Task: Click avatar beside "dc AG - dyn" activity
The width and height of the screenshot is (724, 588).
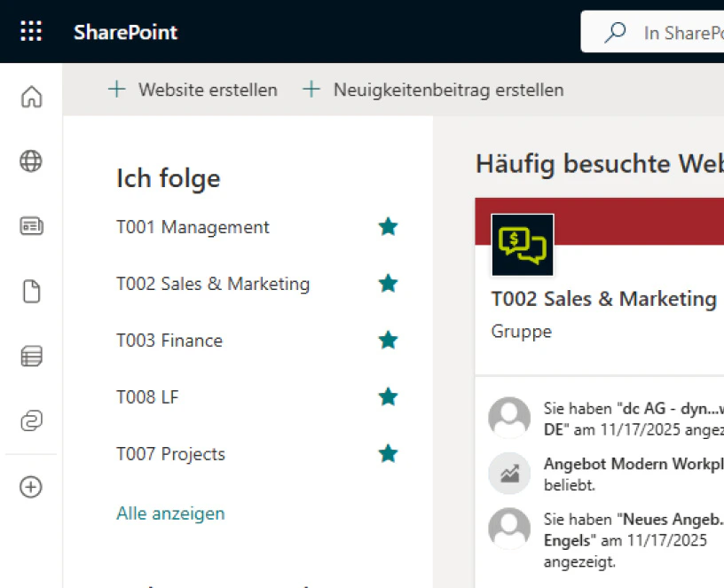Action: coord(509,417)
